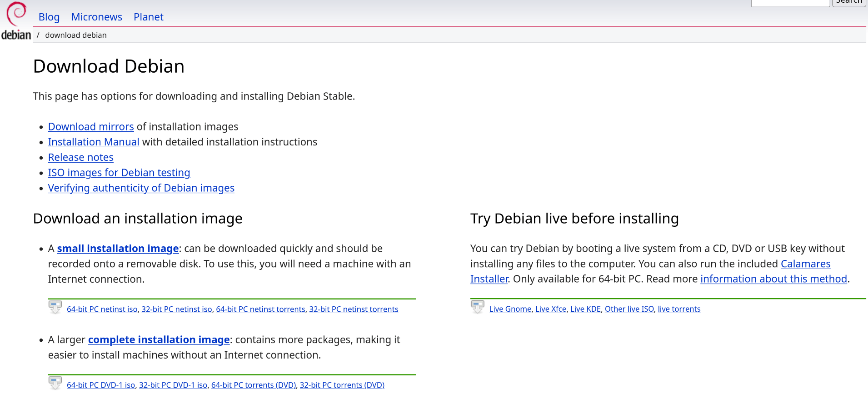Screen dimensions: 868x404
Task: Download the 64-bit PC netinst iso
Action: (102, 309)
